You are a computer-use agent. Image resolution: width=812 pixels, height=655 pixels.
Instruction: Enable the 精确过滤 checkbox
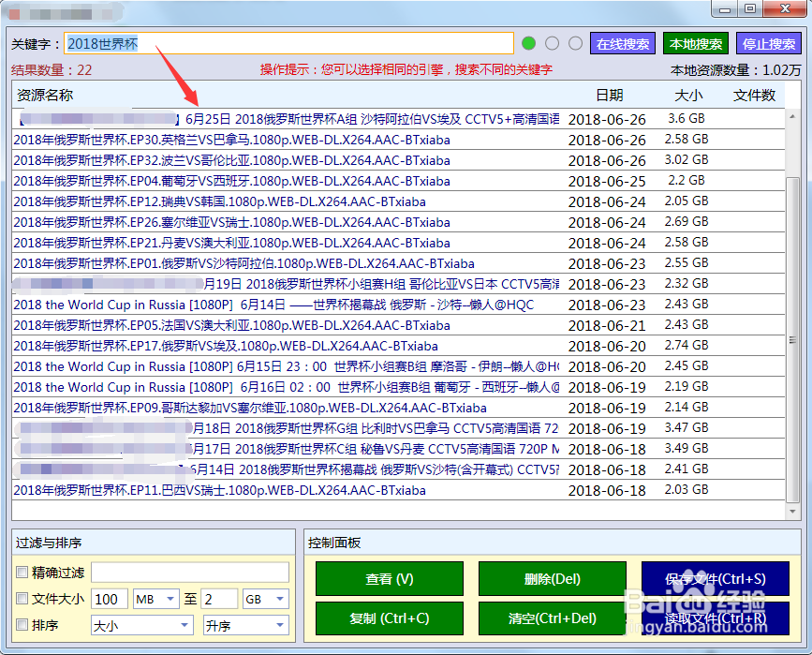(22, 573)
